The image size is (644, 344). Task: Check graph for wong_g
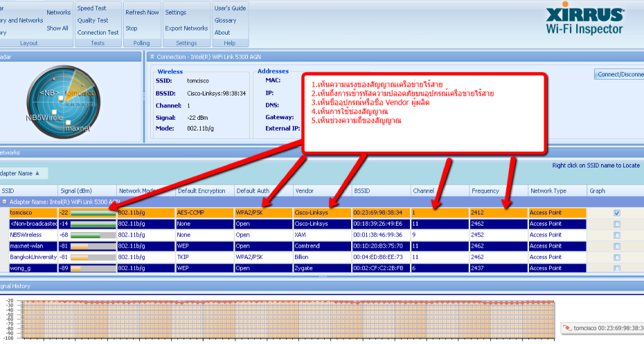617,269
